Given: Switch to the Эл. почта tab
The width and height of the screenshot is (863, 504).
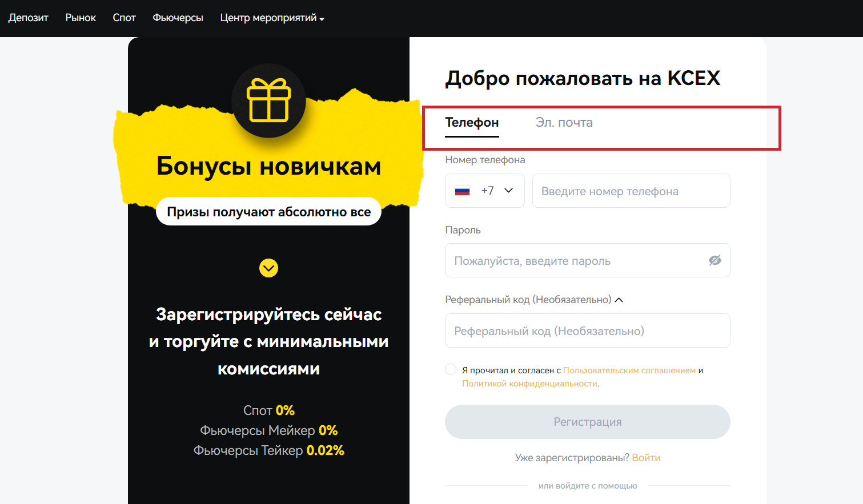Looking at the screenshot, I should (x=564, y=123).
